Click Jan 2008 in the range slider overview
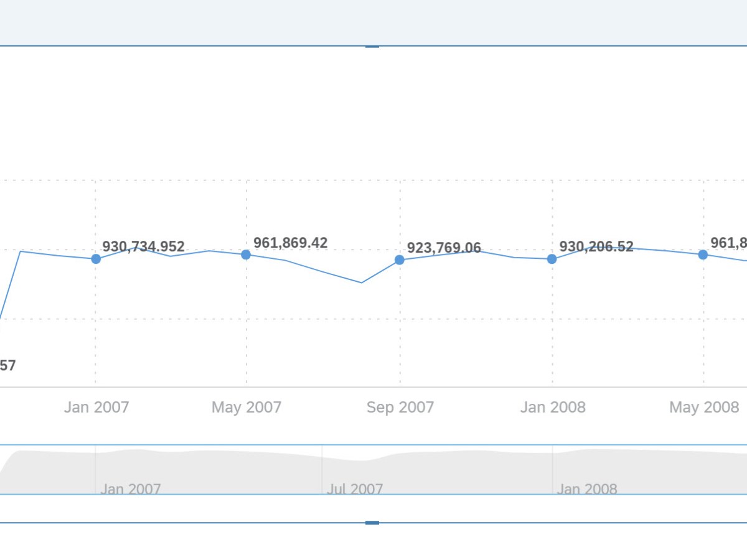This screenshot has width=747, height=560. pyautogui.click(x=586, y=489)
